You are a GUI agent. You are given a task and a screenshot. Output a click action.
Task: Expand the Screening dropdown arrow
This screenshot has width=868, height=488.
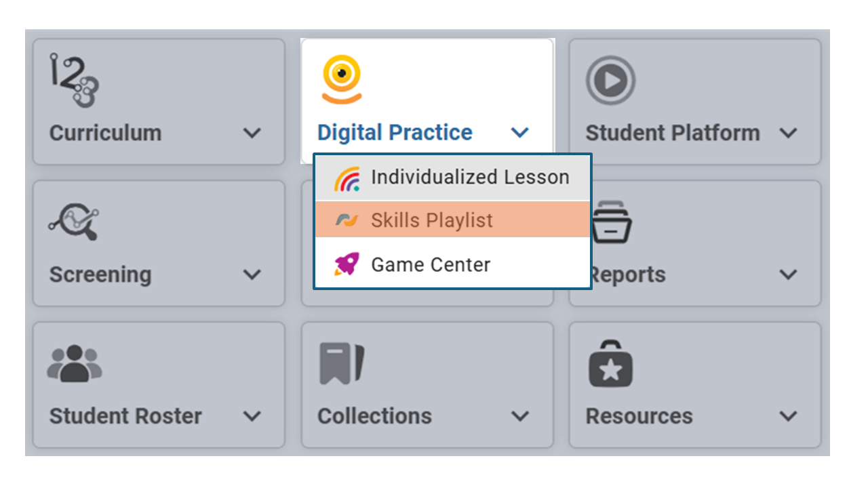coord(252,274)
